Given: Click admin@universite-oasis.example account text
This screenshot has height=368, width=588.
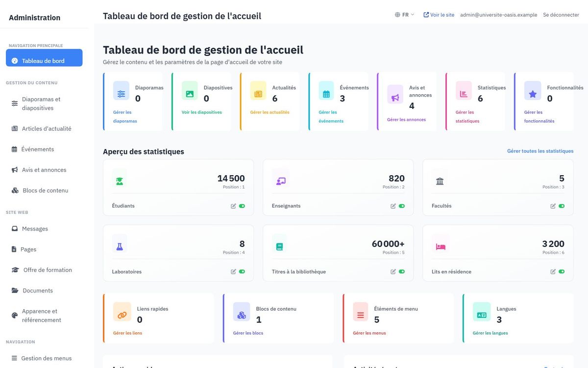Looking at the screenshot, I should 499,15.
